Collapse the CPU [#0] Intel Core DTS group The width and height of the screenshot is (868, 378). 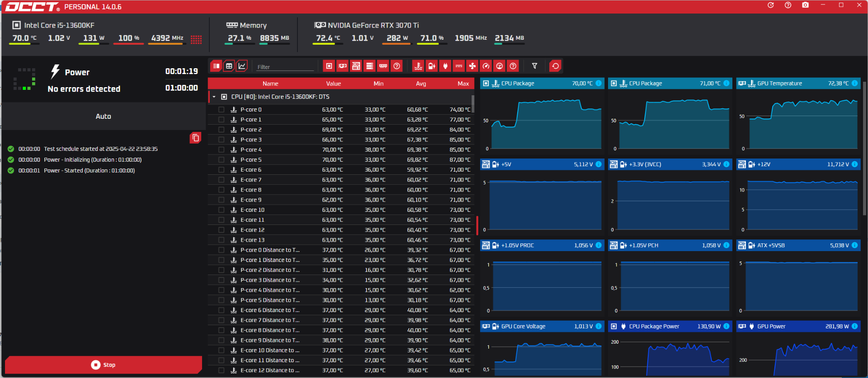click(x=214, y=97)
